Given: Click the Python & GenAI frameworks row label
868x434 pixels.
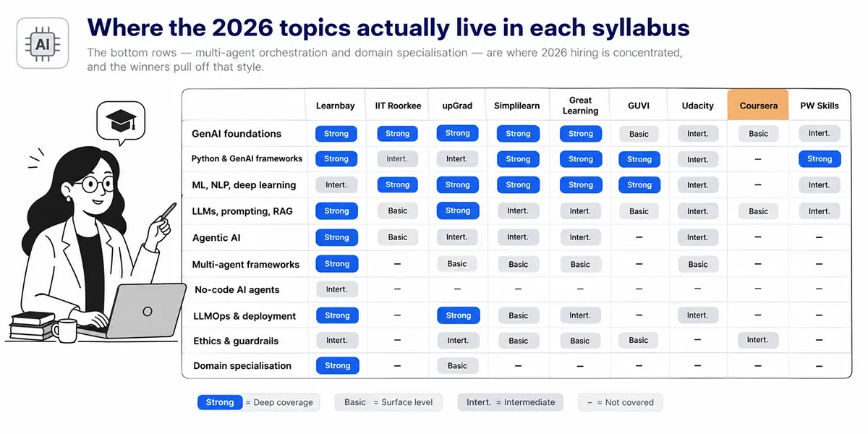Looking at the screenshot, I should [x=247, y=158].
